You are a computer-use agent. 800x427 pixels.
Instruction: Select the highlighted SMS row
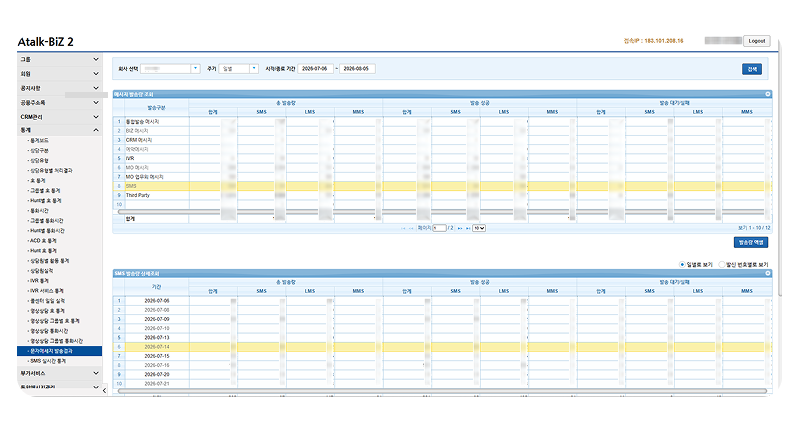(x=442, y=186)
